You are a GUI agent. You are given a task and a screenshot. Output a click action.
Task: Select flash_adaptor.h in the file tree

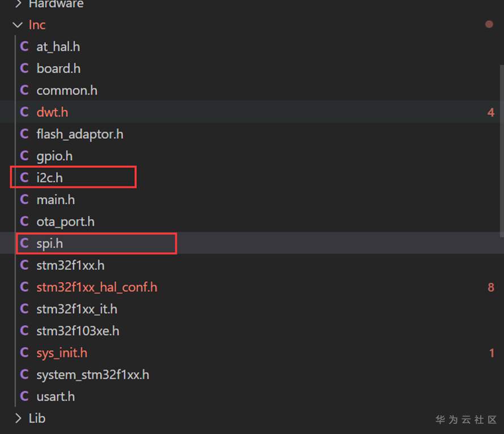pos(80,134)
